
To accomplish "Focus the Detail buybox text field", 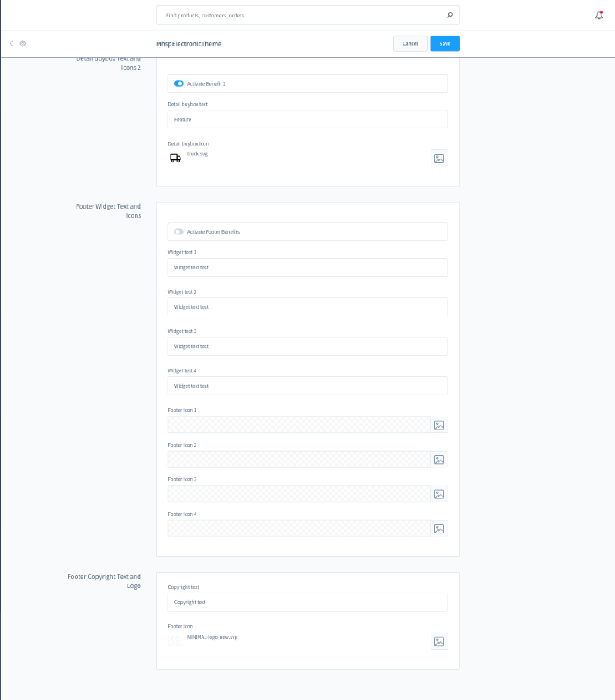I will [x=307, y=119].
